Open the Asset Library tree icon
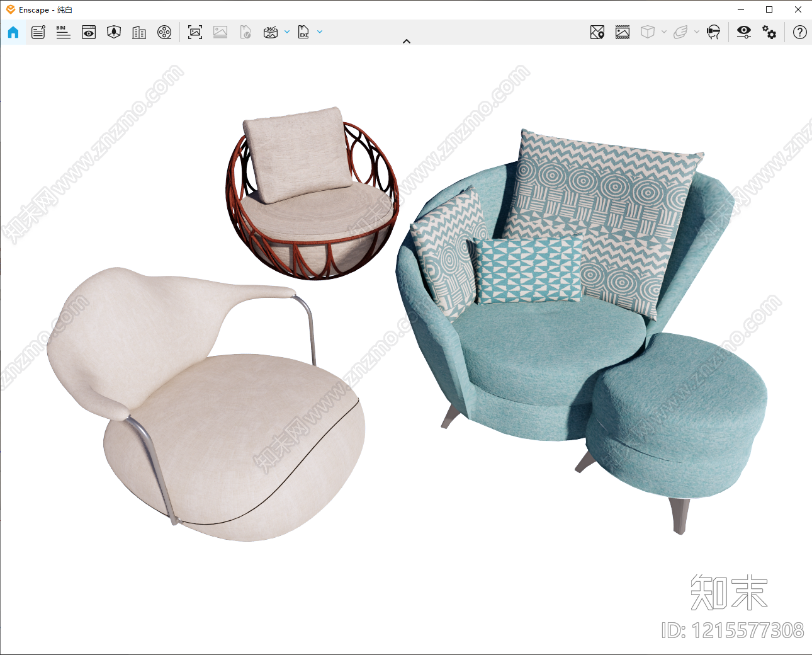 [114, 32]
